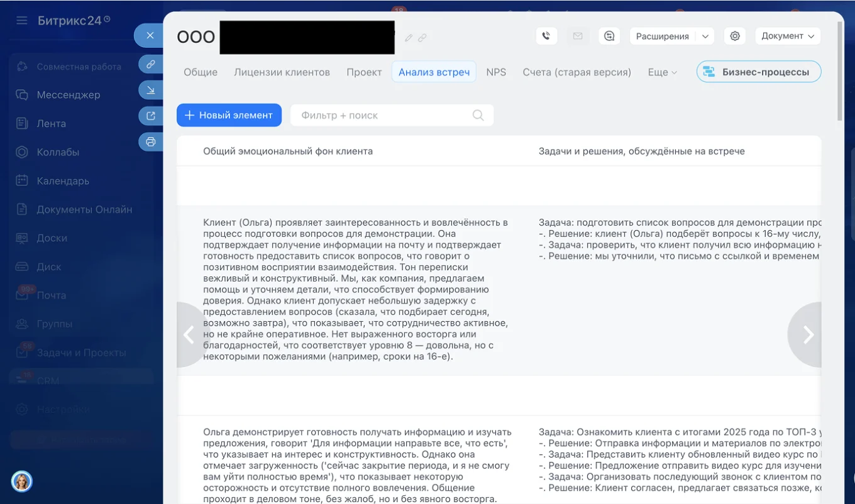Open the NPS tab

[x=496, y=72]
